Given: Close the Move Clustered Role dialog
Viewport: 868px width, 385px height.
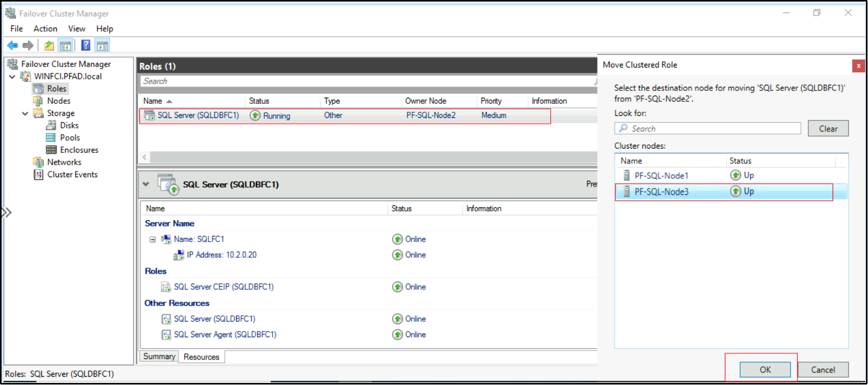Looking at the screenshot, I should (858, 66).
